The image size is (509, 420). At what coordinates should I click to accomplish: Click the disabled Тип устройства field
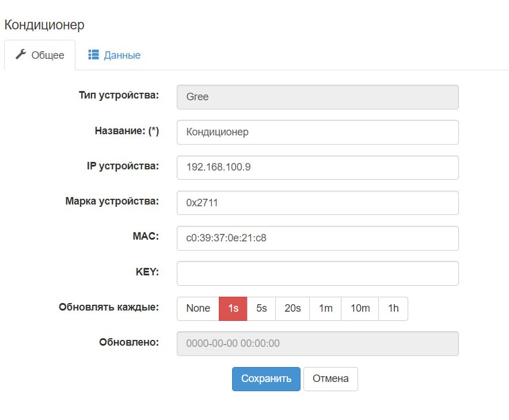(317, 97)
